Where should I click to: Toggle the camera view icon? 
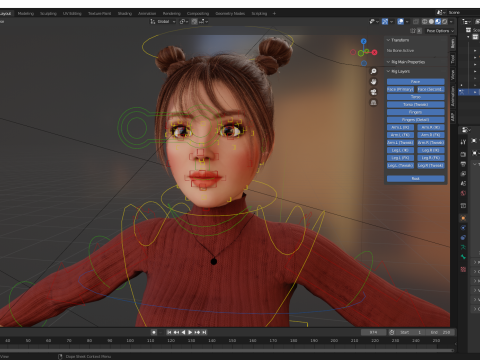coord(374,92)
